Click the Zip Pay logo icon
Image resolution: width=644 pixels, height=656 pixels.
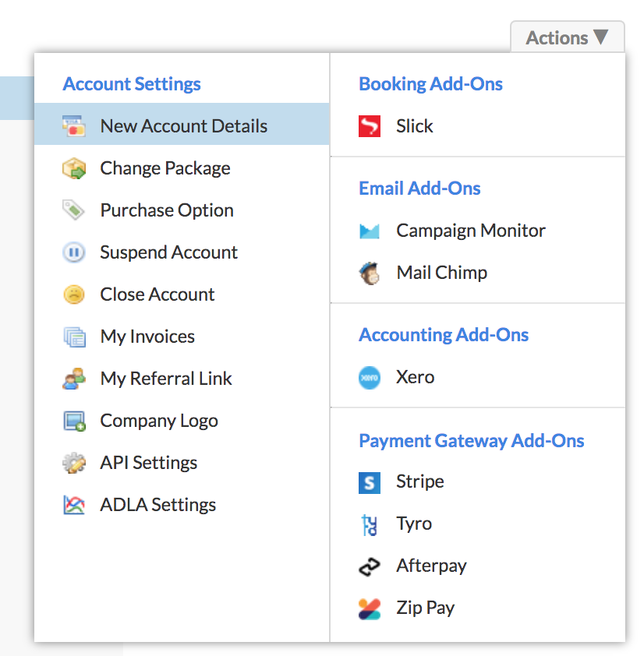point(370,608)
